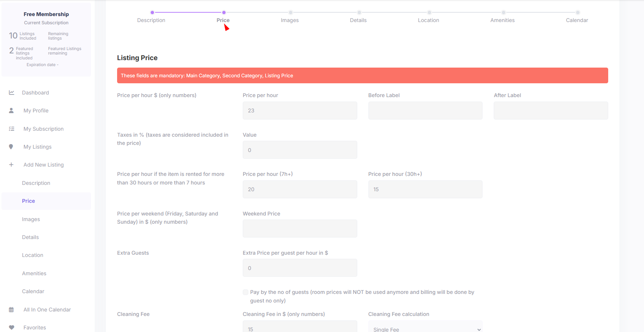The width and height of the screenshot is (644, 332).
Task: Switch to Calendar step at top
Action: 577,20
